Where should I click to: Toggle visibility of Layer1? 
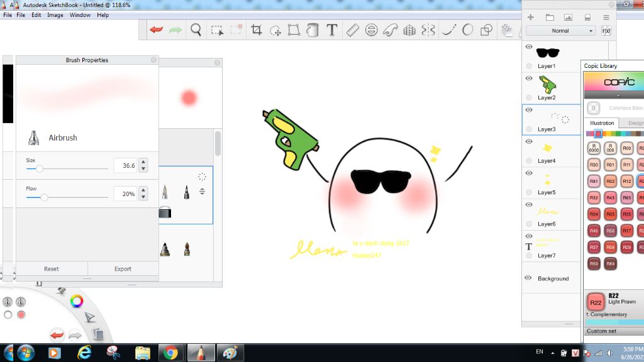(x=528, y=47)
